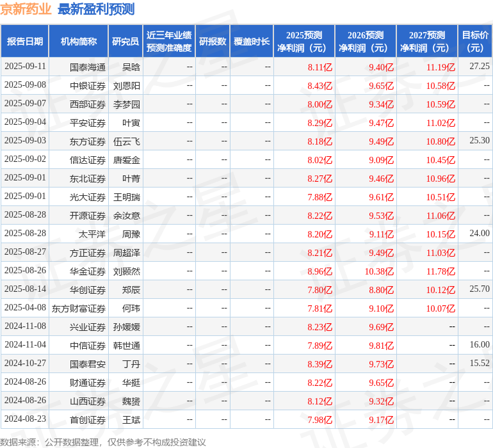The image size is (493, 448).
Task: Click the 最新盈利预测 title text
Action: tap(96, 9)
